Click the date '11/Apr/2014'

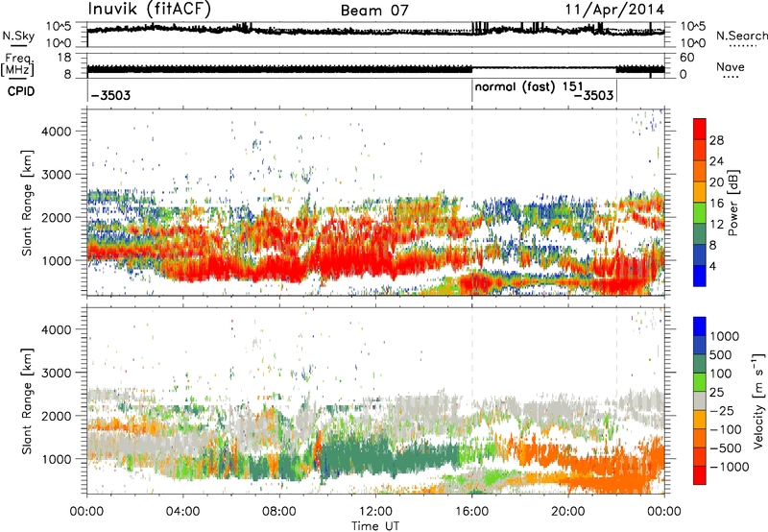pyautogui.click(x=614, y=10)
